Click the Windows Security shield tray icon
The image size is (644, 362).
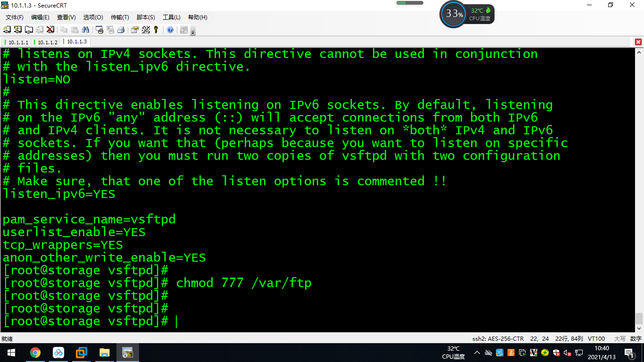click(x=556, y=353)
